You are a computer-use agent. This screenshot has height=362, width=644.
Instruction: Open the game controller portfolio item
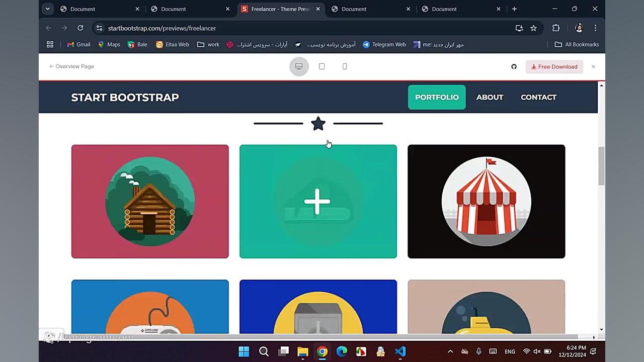point(150,307)
